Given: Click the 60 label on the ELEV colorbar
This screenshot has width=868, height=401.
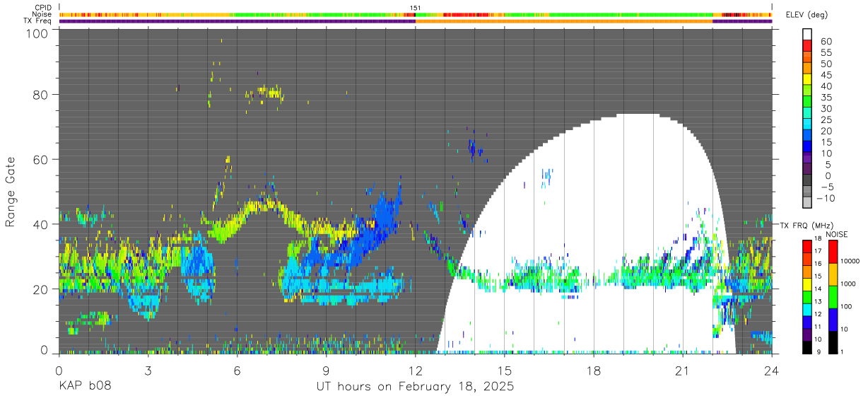Looking at the screenshot, I should point(825,41).
